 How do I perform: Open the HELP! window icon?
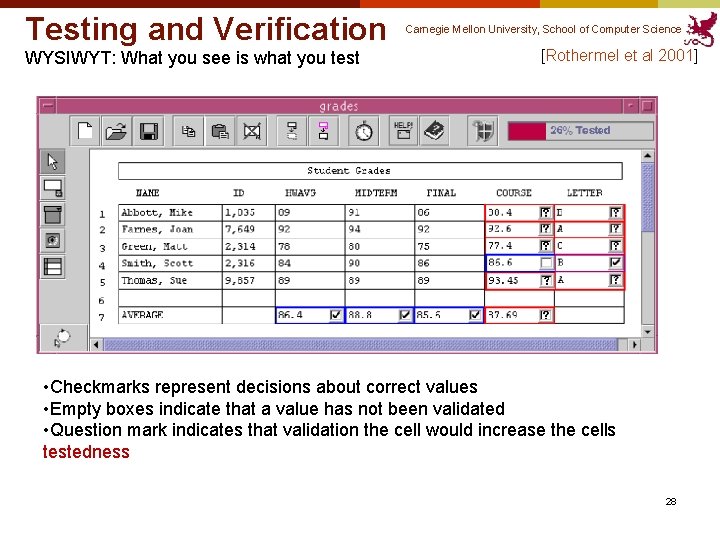tap(403, 131)
